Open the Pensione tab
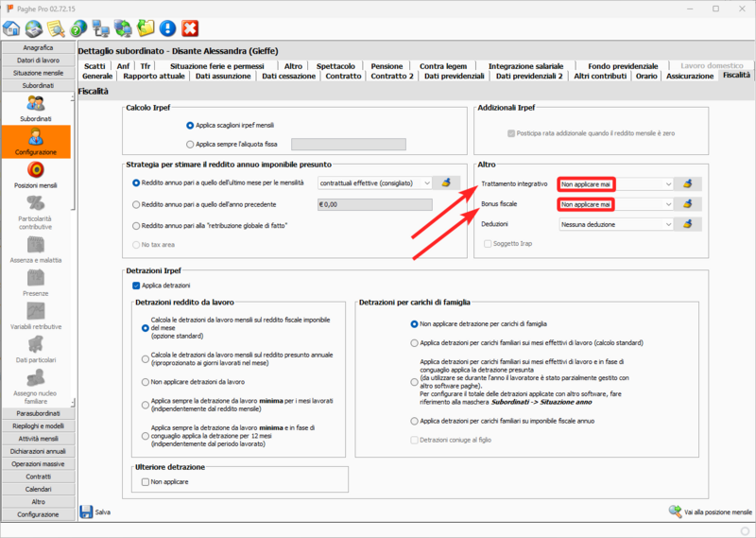756x538 pixels. coord(387,66)
